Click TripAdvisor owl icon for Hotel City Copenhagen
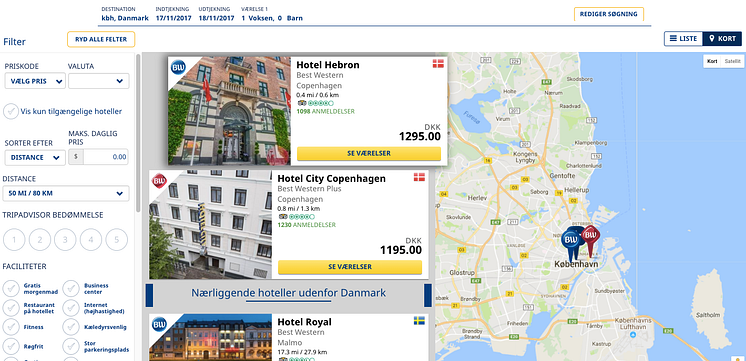The image size is (746, 361). pos(283,216)
